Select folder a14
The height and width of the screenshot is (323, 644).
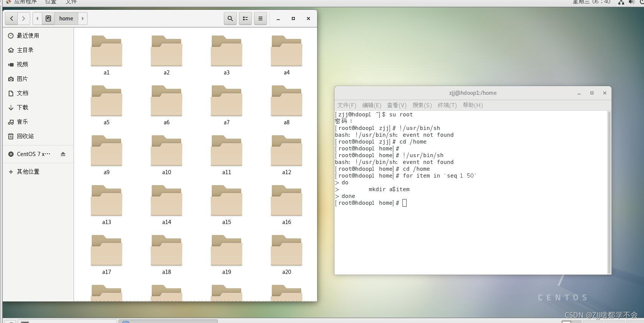(x=166, y=205)
